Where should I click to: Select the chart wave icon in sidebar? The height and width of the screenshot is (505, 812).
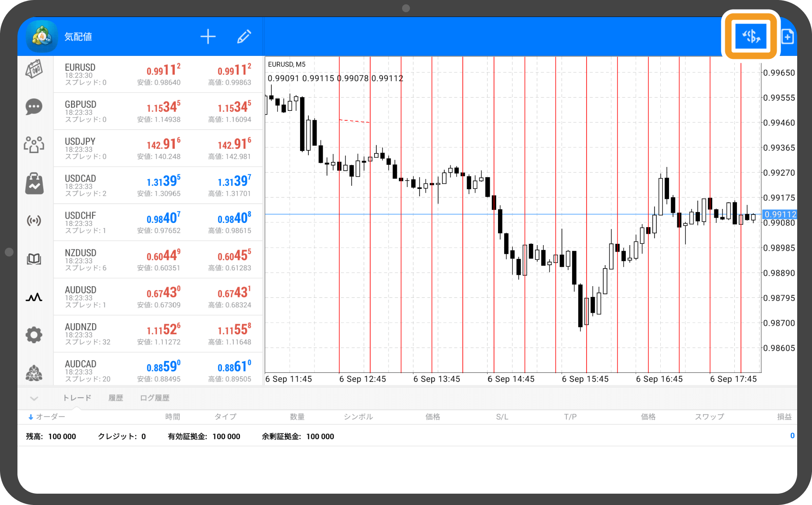tap(34, 297)
